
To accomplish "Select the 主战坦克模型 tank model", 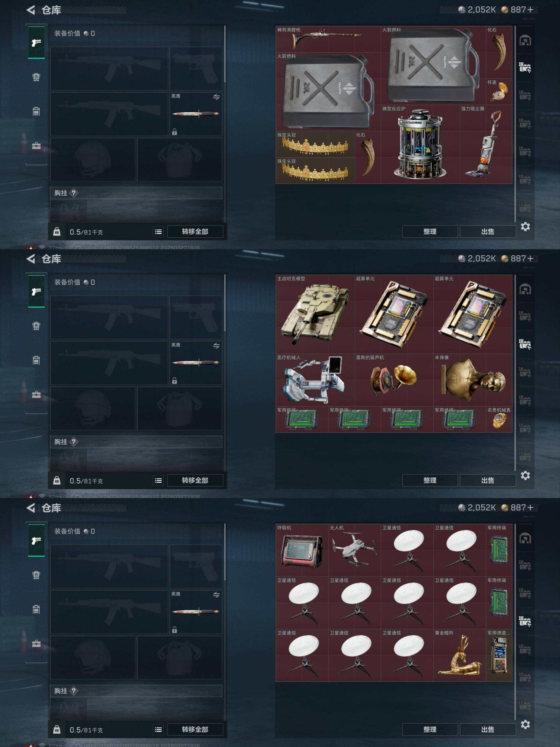I will [x=315, y=314].
